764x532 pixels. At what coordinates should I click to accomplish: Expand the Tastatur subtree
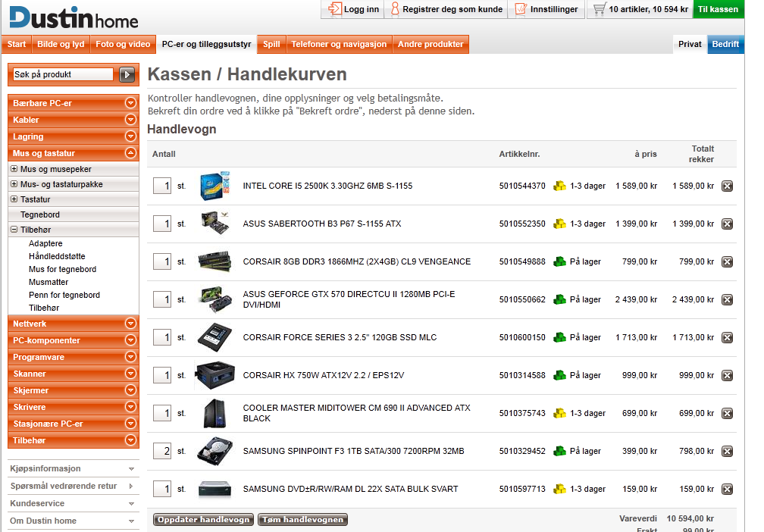[x=14, y=199]
